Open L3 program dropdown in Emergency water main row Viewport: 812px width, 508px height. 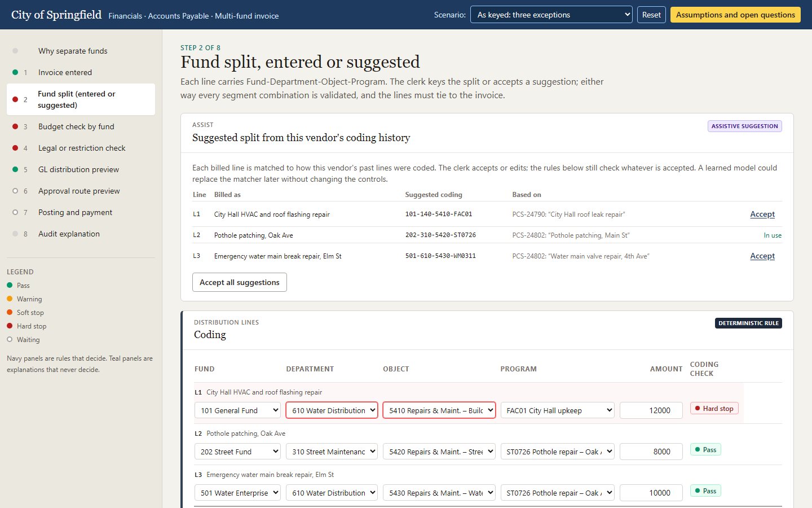click(x=557, y=493)
